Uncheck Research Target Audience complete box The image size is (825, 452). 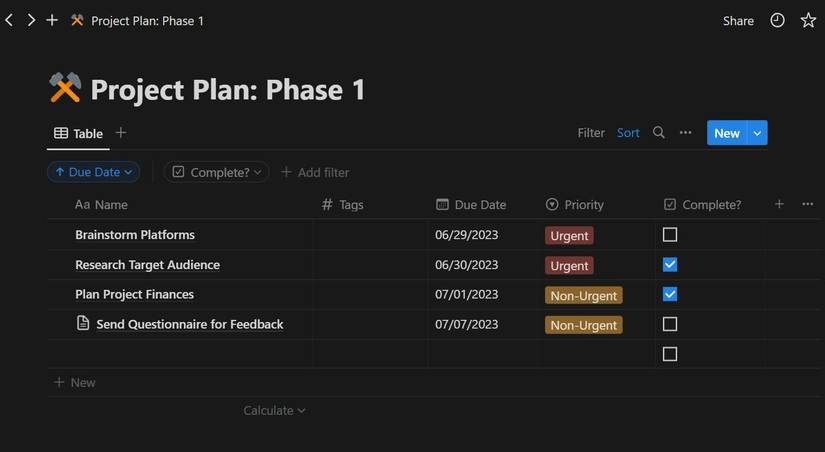click(670, 265)
